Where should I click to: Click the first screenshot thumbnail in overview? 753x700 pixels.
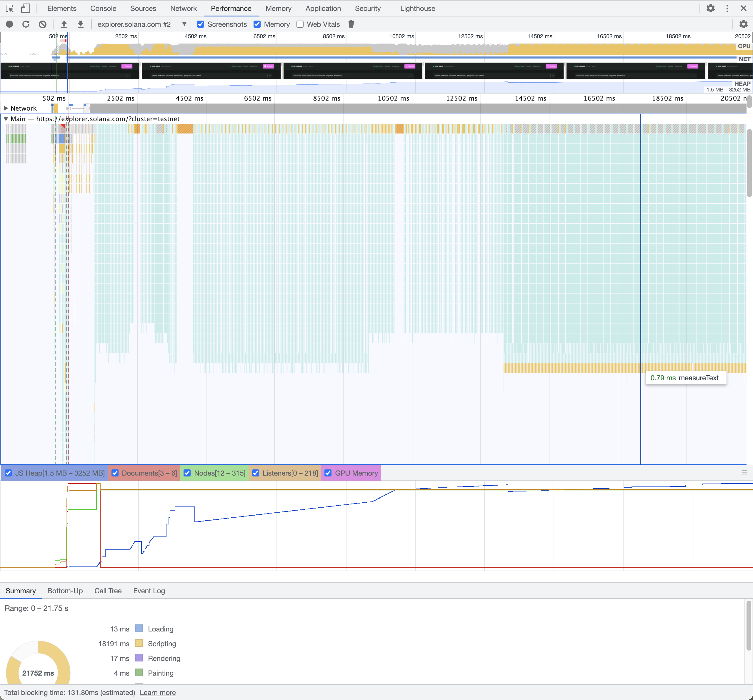[70, 71]
